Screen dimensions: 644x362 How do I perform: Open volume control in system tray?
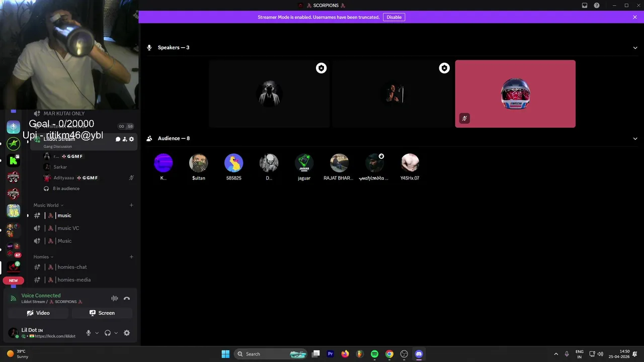tap(600, 354)
